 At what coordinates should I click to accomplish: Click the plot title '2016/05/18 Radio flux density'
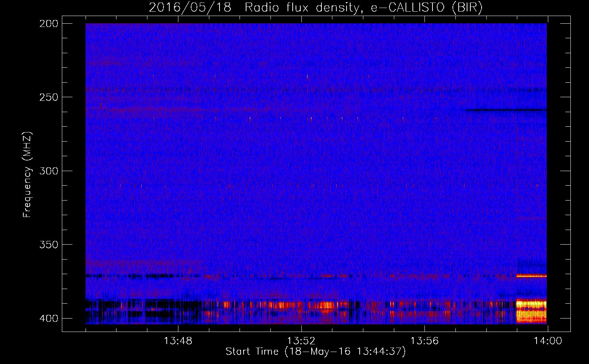pyautogui.click(x=254, y=8)
